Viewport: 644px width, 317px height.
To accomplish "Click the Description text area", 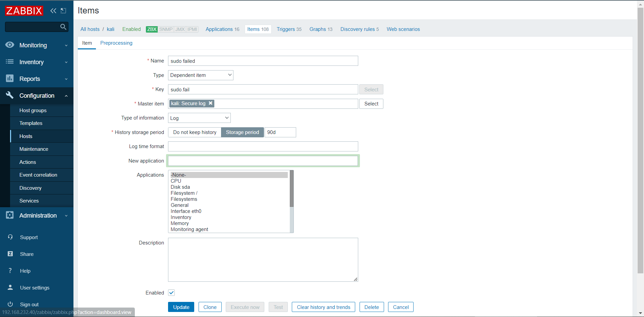I will [263, 260].
